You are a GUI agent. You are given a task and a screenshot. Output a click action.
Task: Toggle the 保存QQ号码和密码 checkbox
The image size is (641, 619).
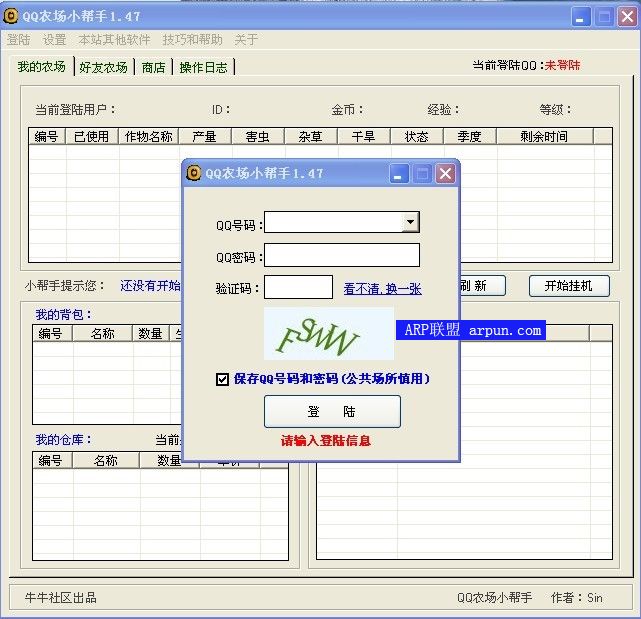point(222,379)
